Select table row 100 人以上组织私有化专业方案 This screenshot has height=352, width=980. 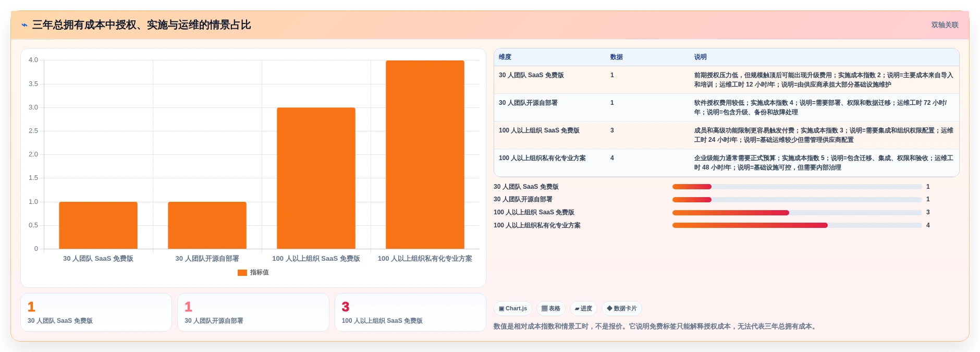[726, 163]
